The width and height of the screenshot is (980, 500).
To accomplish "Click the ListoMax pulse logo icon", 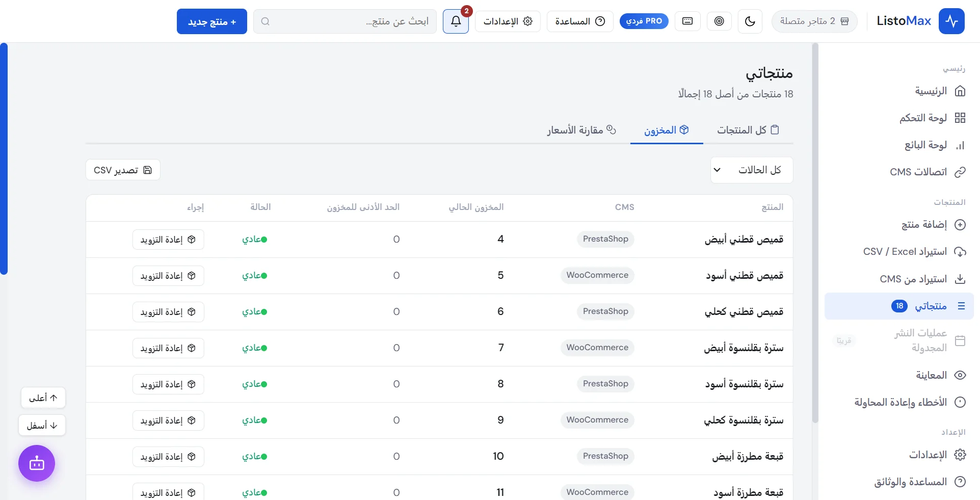I will click(x=951, y=21).
